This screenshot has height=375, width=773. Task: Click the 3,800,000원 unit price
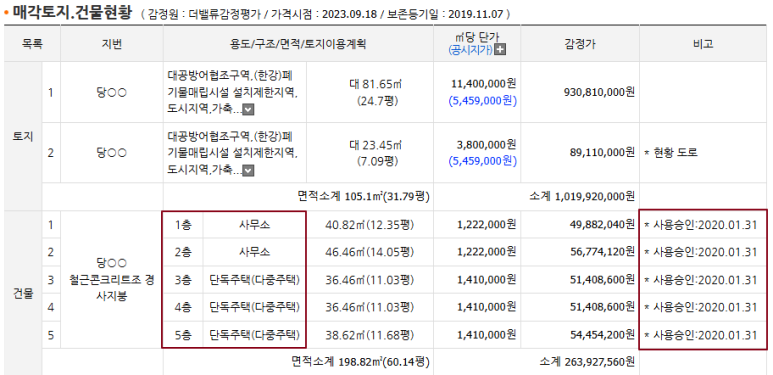(x=487, y=144)
